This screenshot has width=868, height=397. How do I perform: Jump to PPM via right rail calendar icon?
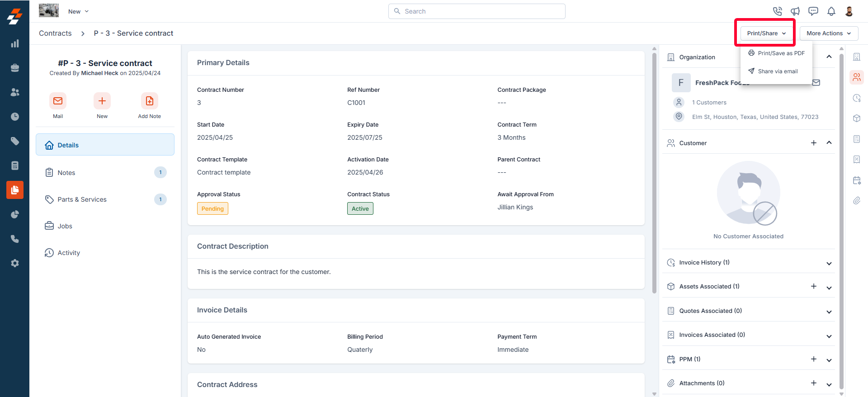857,180
